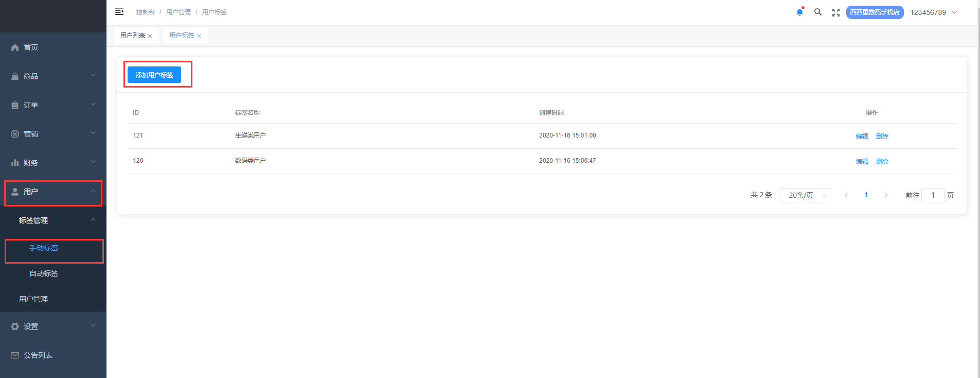
Task: Click 用户管理 in breadcrumb
Action: click(179, 12)
